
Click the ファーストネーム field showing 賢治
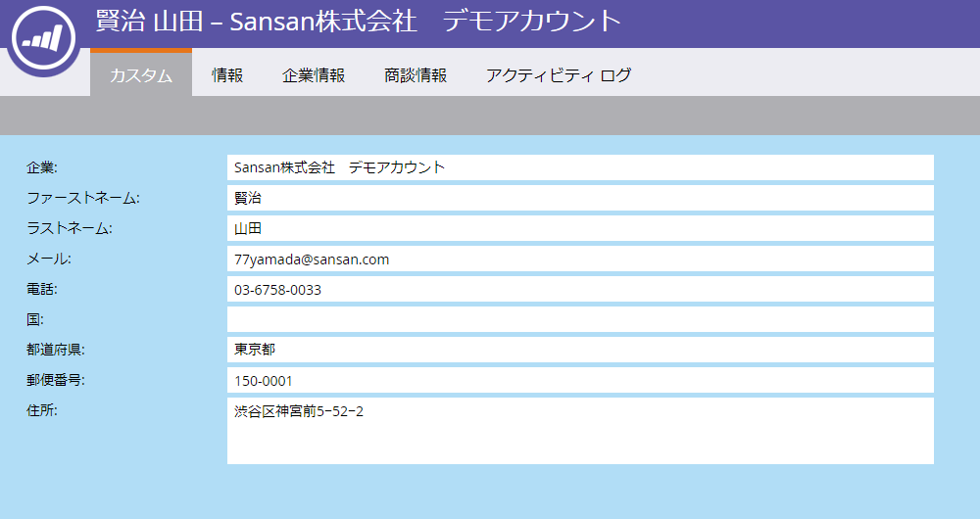(x=580, y=198)
